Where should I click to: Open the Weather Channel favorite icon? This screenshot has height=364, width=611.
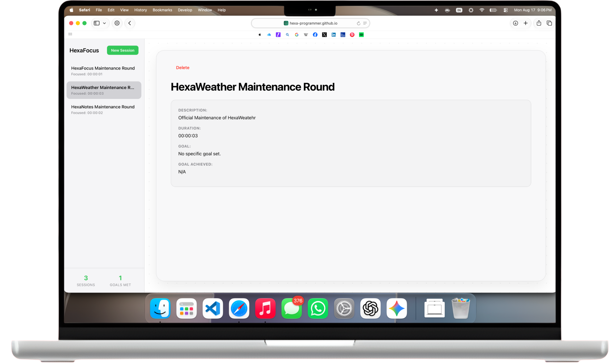point(343,35)
